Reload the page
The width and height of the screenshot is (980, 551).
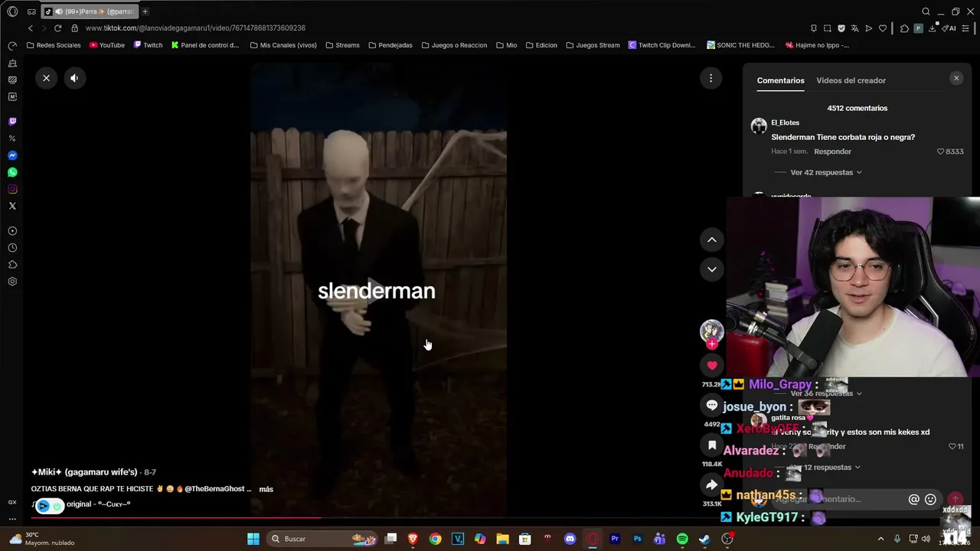click(57, 28)
